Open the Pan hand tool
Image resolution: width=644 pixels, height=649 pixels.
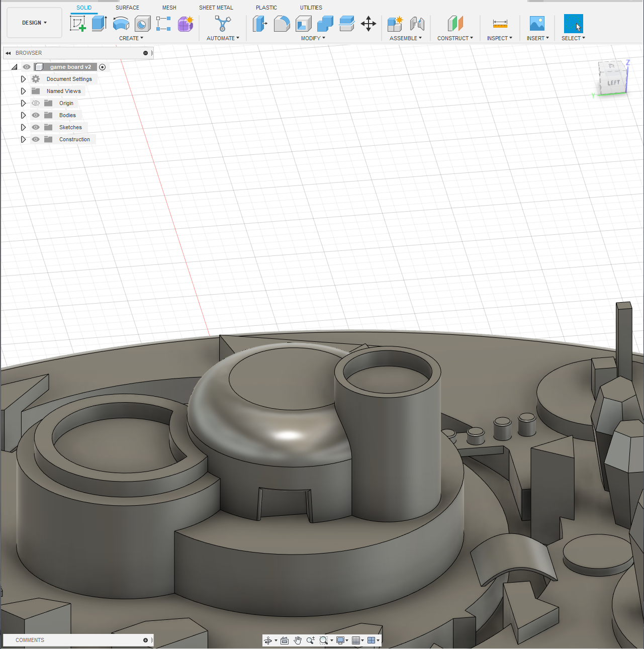(x=298, y=640)
